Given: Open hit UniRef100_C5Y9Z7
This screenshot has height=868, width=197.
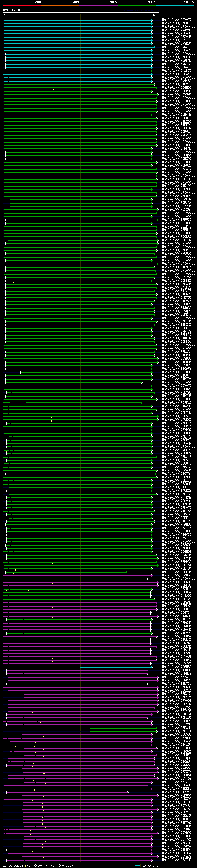Looking at the screenshot, I should point(177,20).
